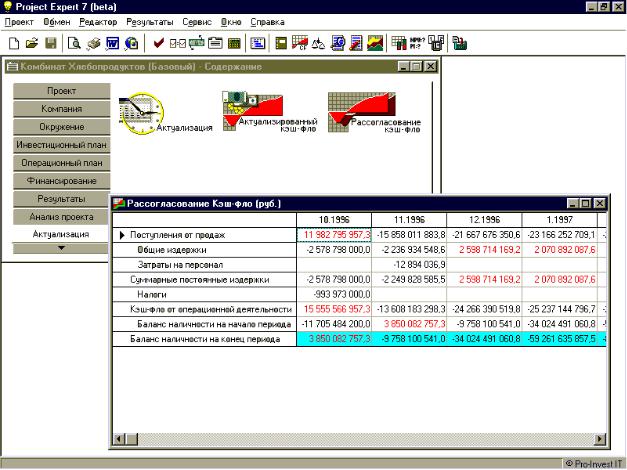Select the 1.1997 column header
627x470 pixels.
click(559, 220)
